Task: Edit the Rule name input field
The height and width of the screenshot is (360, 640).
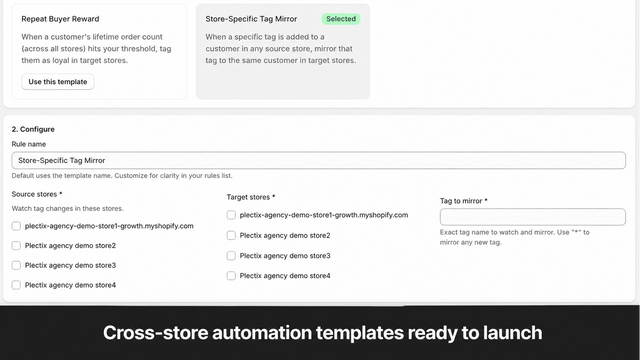Action: coord(318,160)
